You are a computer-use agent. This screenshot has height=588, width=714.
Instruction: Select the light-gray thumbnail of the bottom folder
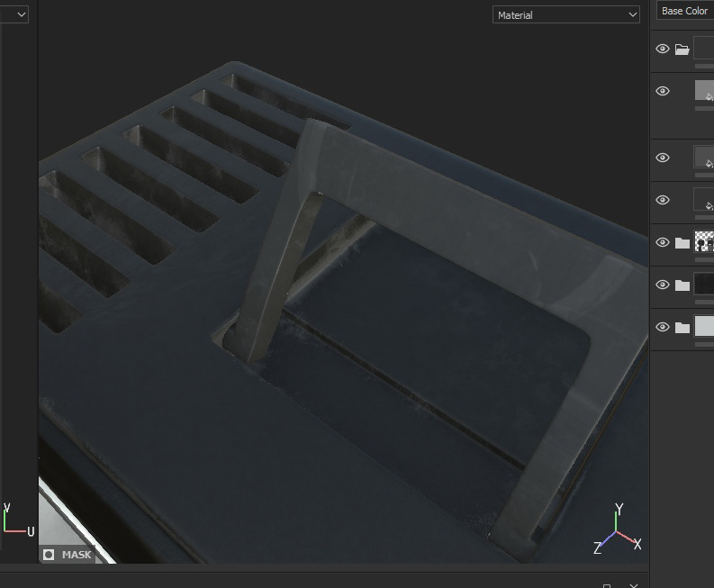704,326
